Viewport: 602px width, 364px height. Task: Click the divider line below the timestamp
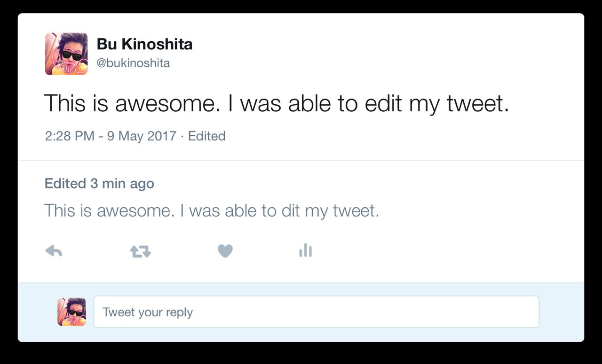click(x=301, y=161)
